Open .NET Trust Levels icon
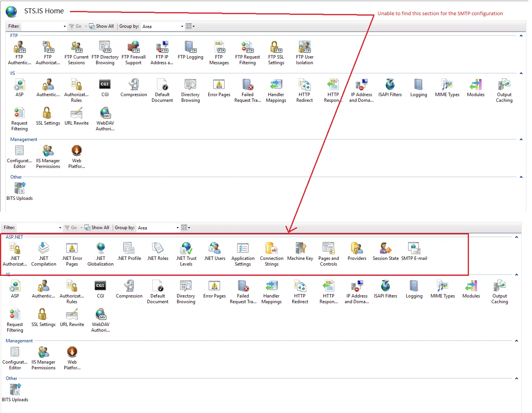This screenshot has height=413, width=532. tap(186, 248)
